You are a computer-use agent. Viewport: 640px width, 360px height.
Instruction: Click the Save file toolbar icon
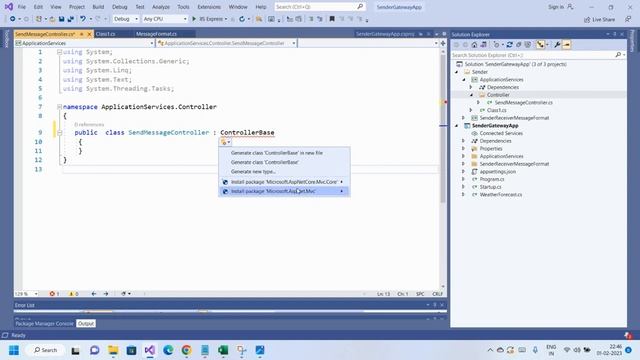coord(62,19)
